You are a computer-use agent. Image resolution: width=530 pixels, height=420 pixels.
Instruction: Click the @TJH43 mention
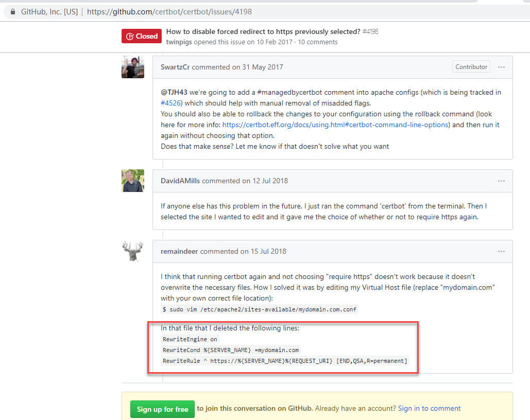[x=174, y=92]
